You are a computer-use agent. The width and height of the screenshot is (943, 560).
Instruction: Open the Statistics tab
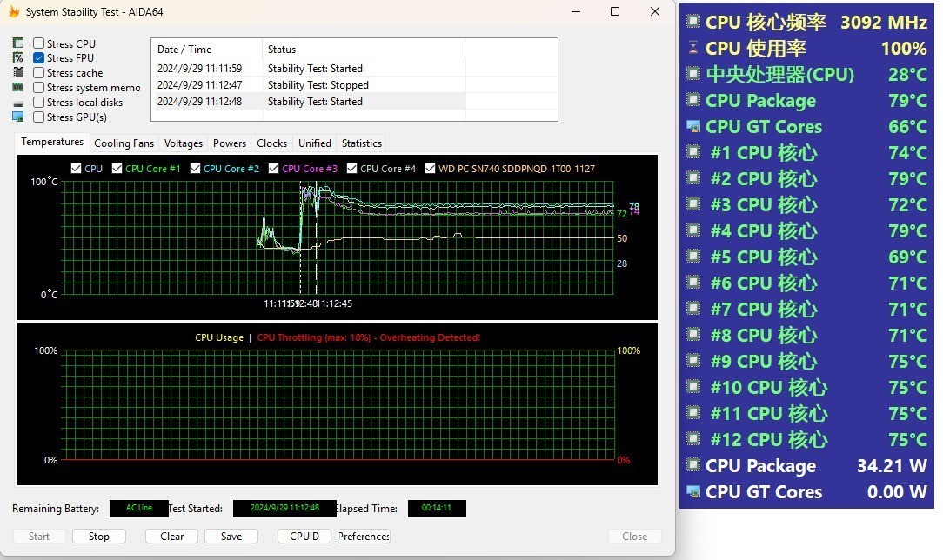click(361, 143)
